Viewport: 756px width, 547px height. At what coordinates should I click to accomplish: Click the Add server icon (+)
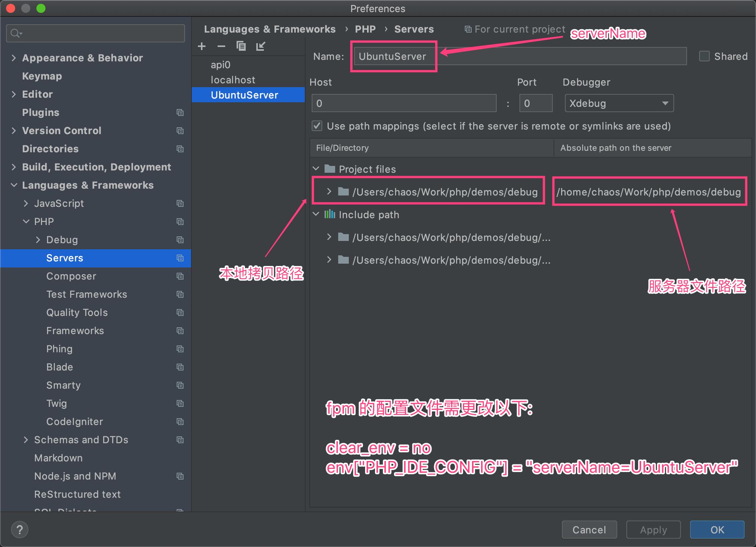coord(202,46)
